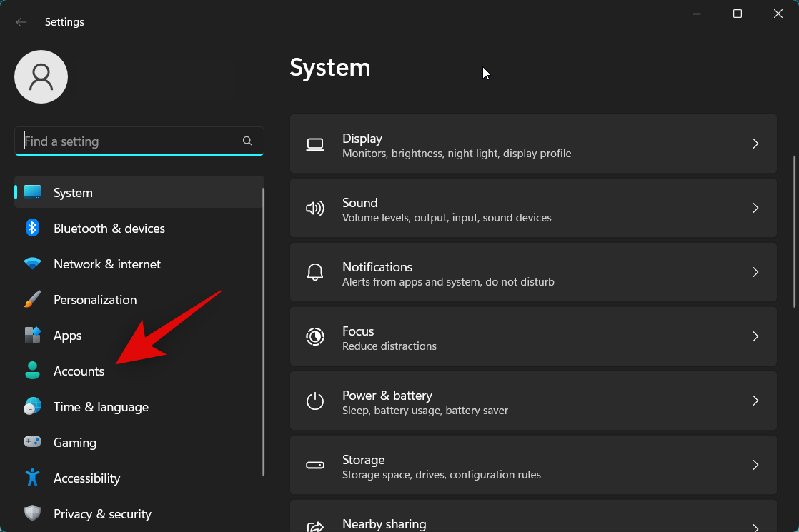The height and width of the screenshot is (532, 799).
Task: Click the Bluetooth icon in the sidebar
Action: 33,228
